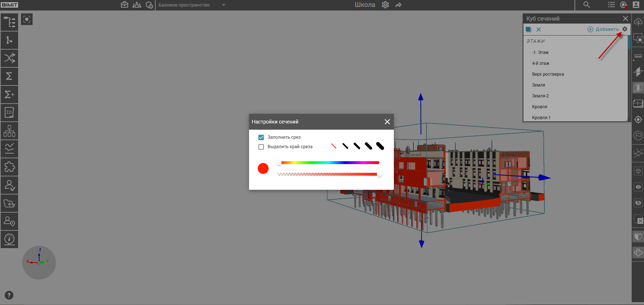Viewport: 644px width, 305px height.
Task: Choose the thinnest red line style
Action: [x=334, y=146]
